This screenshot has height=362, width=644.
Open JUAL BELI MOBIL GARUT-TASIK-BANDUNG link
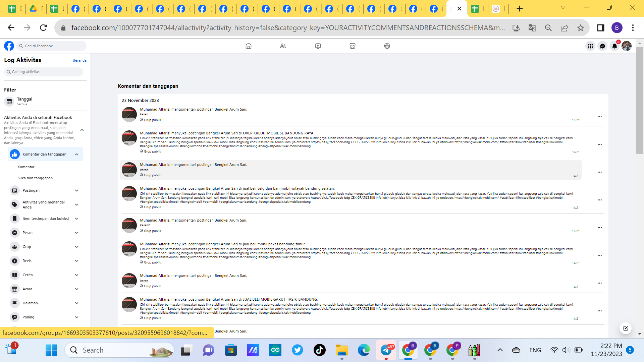coord(280,300)
